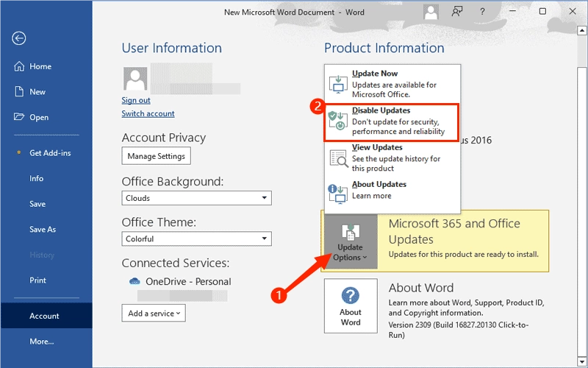Click the View Updates magnifier icon
This screenshot has height=368, width=588.
339,158
